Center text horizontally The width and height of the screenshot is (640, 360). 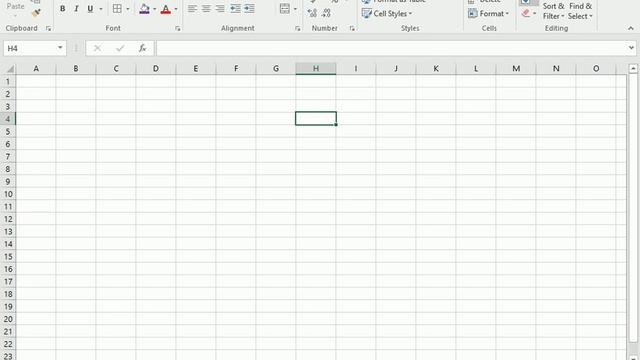(x=206, y=9)
